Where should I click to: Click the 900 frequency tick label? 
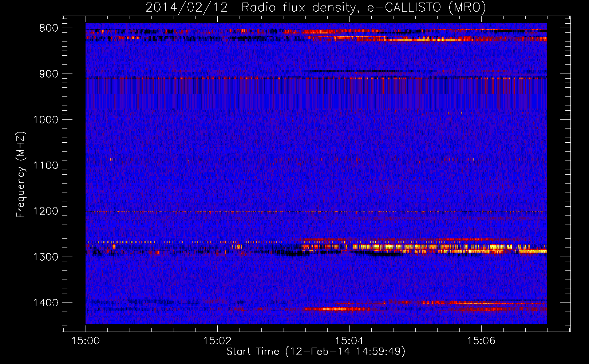[x=49, y=74]
